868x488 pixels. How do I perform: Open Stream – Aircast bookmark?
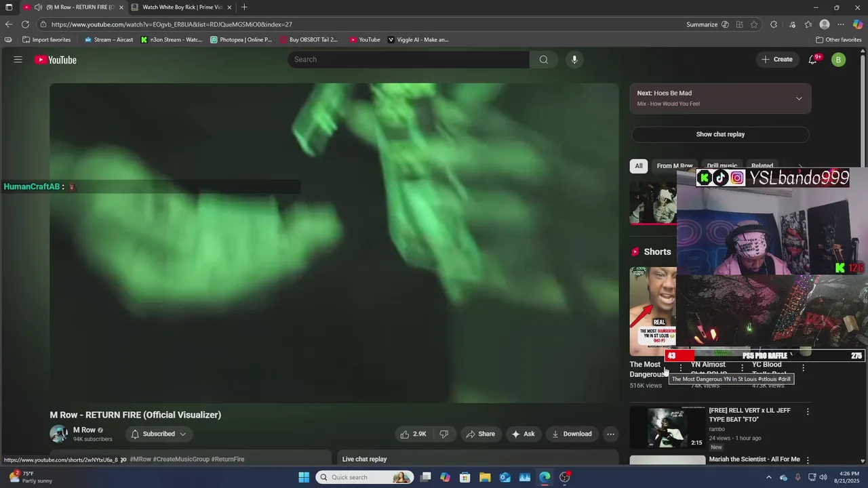[108, 39]
